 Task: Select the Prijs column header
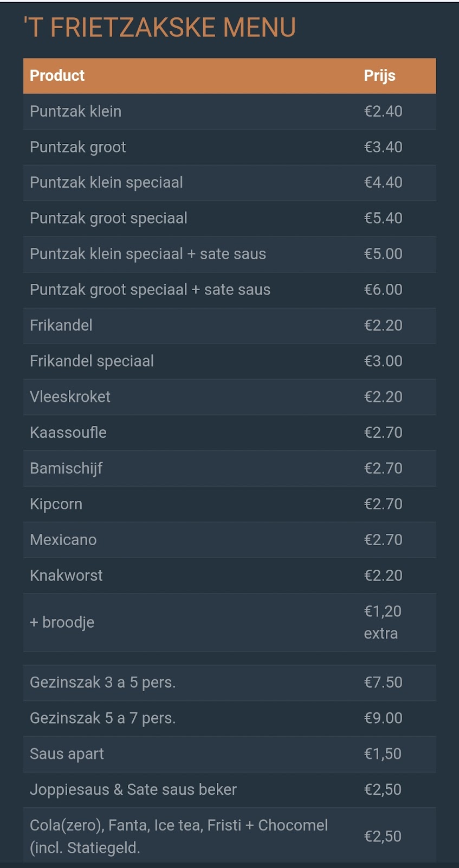(379, 75)
